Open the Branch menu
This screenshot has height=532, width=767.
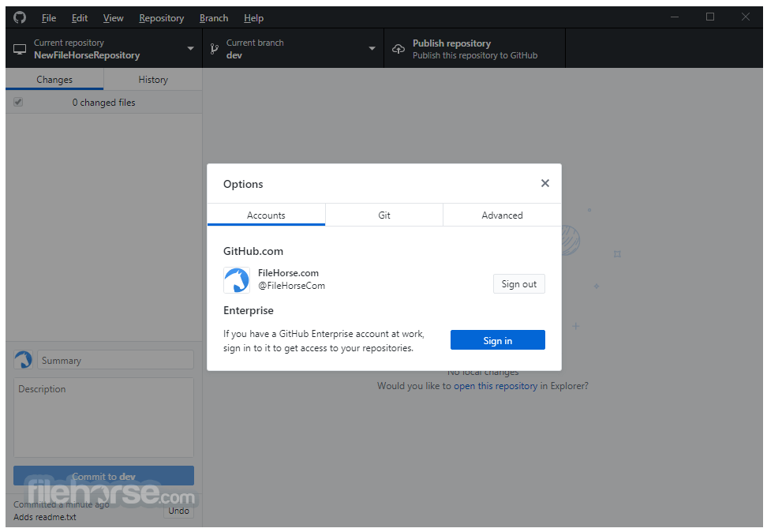tap(214, 18)
